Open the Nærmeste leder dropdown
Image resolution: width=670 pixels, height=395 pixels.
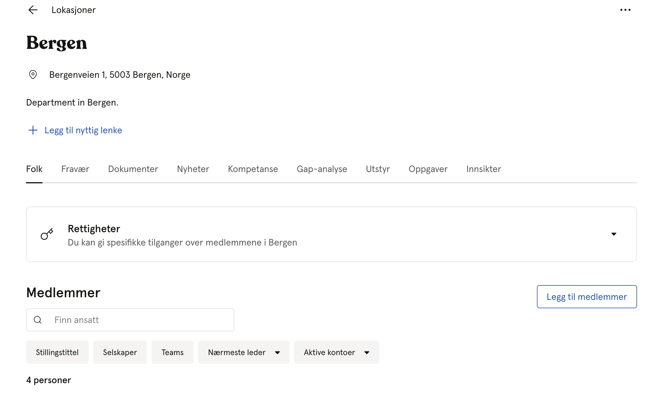(244, 352)
